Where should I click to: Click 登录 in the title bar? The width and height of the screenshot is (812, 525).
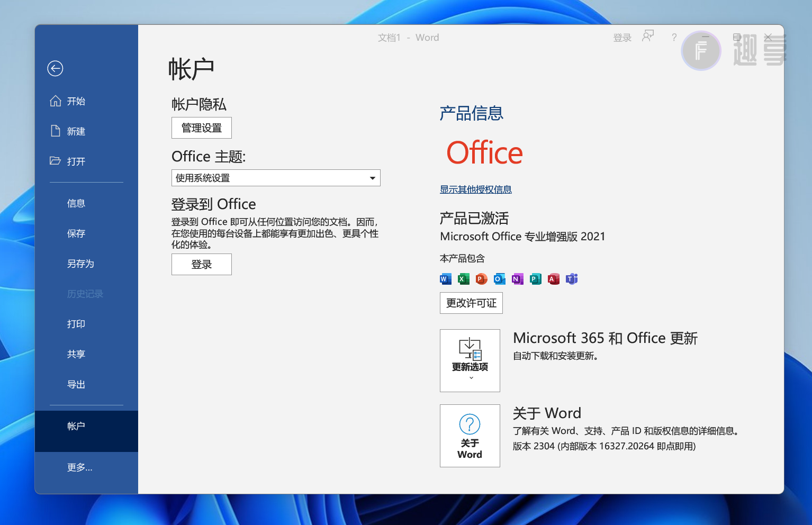point(622,38)
